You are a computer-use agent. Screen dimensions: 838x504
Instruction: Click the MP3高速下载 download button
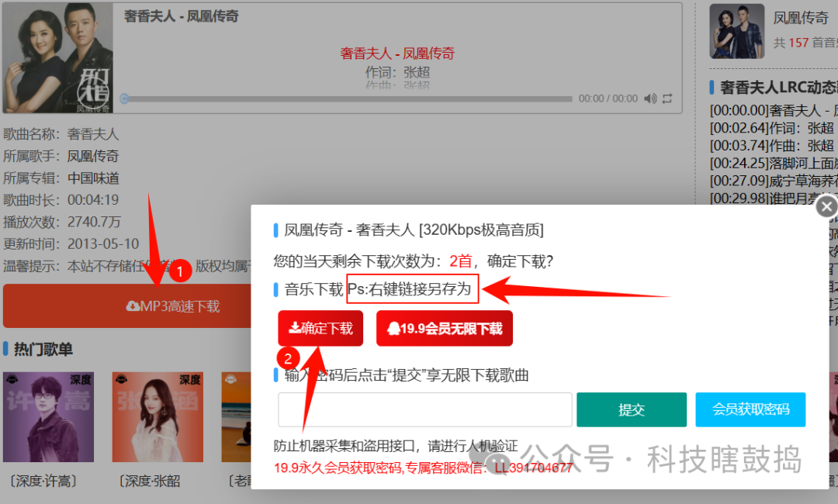tap(172, 306)
